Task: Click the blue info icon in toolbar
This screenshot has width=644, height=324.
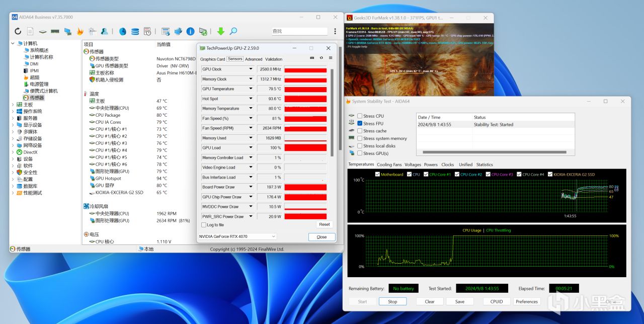Action: click(x=190, y=31)
